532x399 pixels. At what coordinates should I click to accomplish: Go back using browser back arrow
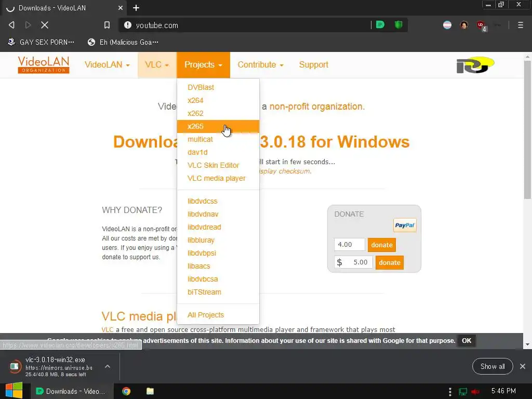(11, 25)
